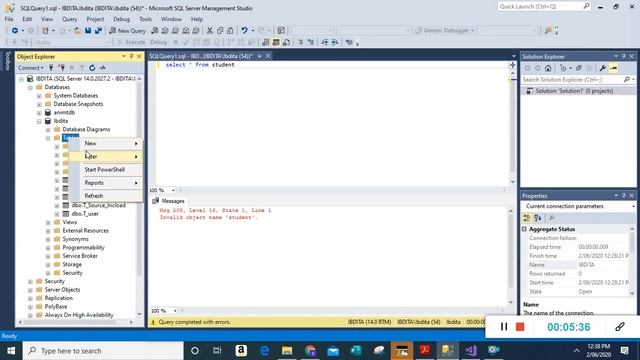Click the Categorized icon in Properties panel

click(527, 218)
